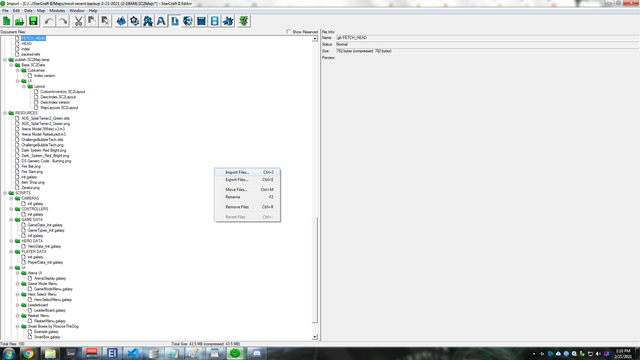Select SmartBox.galaxy file
The width and height of the screenshot is (640, 360).
(47, 337)
